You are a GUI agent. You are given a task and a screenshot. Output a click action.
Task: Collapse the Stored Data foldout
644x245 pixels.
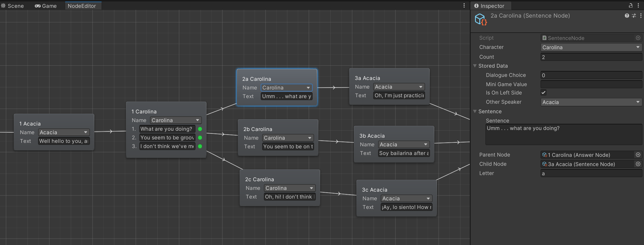click(x=475, y=66)
